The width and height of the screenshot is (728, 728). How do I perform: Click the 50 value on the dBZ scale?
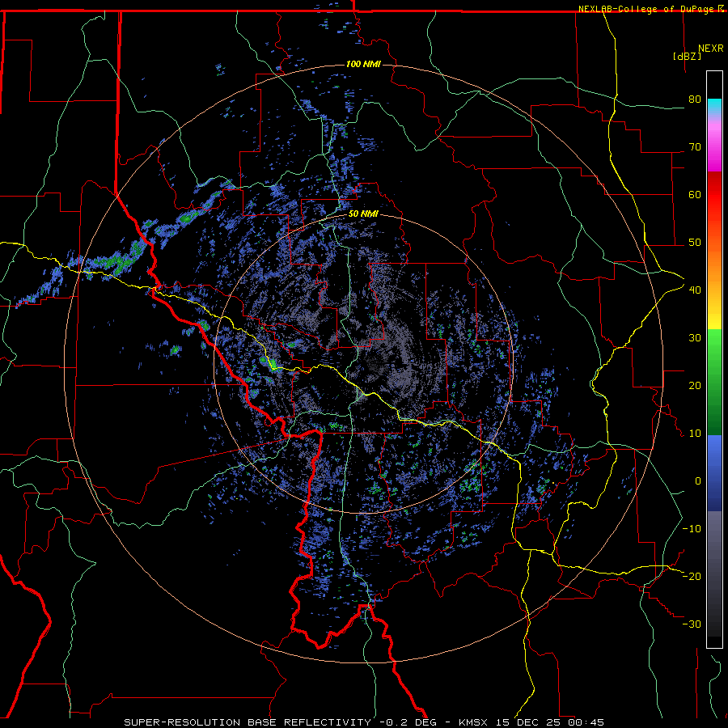[695, 243]
